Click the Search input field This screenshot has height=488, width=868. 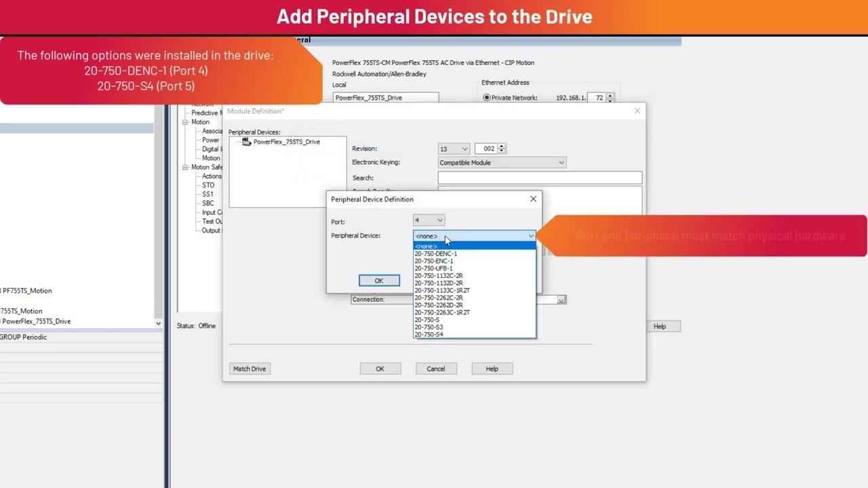tap(540, 178)
